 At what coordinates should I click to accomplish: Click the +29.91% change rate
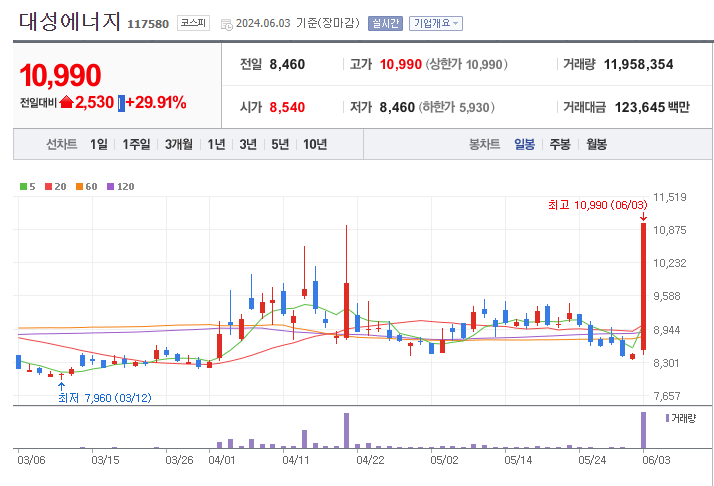coord(156,102)
